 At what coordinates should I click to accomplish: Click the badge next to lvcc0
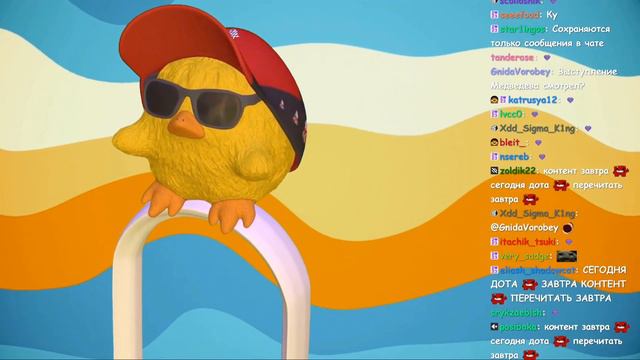(494, 114)
